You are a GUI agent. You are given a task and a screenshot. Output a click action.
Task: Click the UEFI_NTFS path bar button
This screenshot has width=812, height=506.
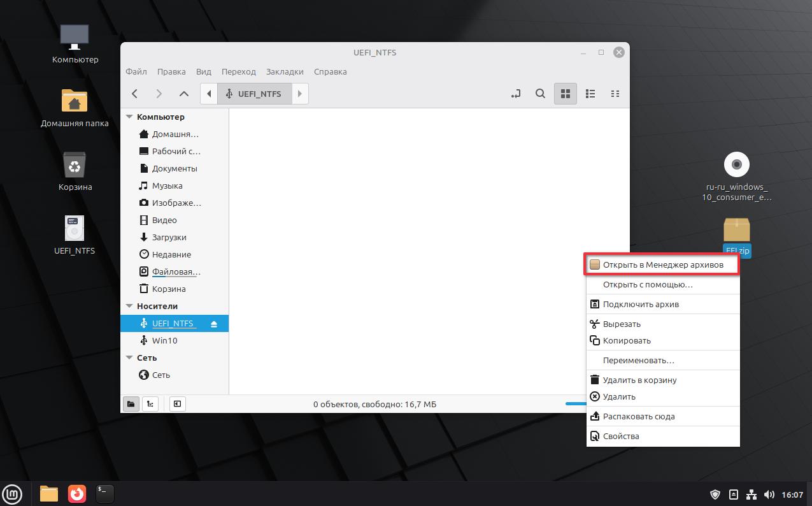[255, 94]
